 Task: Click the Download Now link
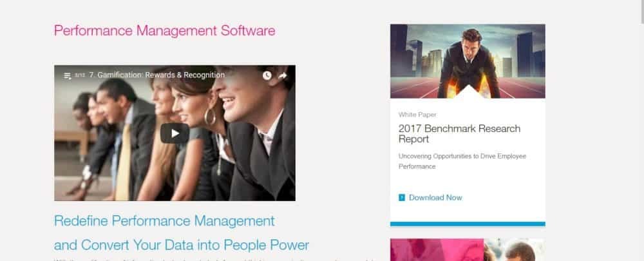click(435, 198)
